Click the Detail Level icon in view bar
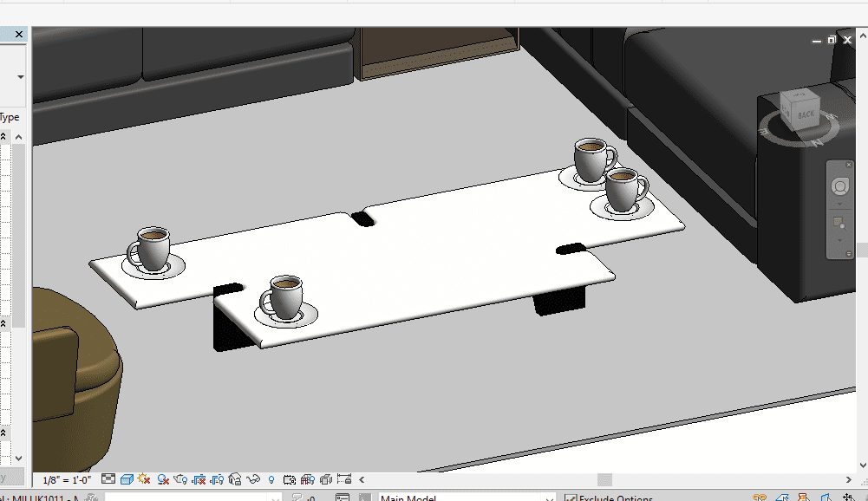The width and height of the screenshot is (868, 501). [x=108, y=478]
